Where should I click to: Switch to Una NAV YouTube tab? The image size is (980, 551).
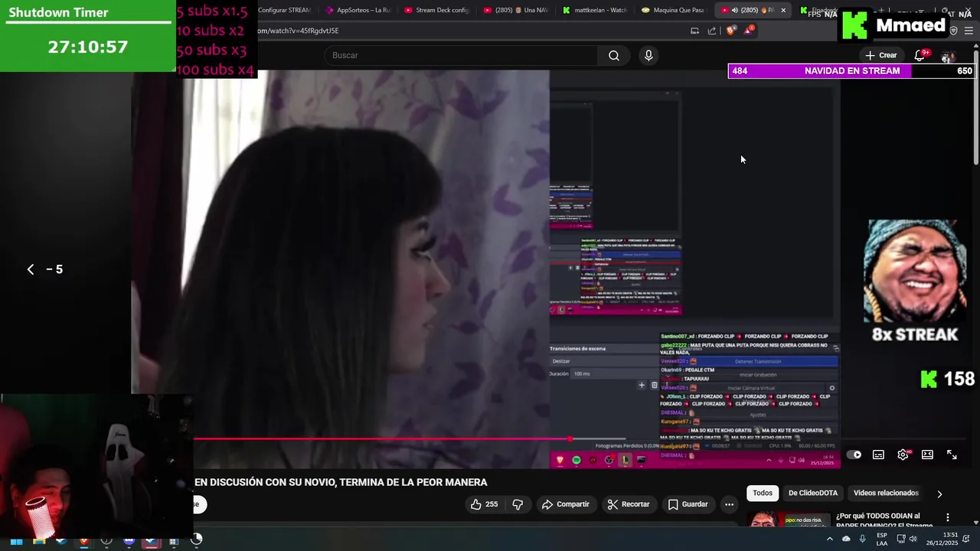(516, 10)
